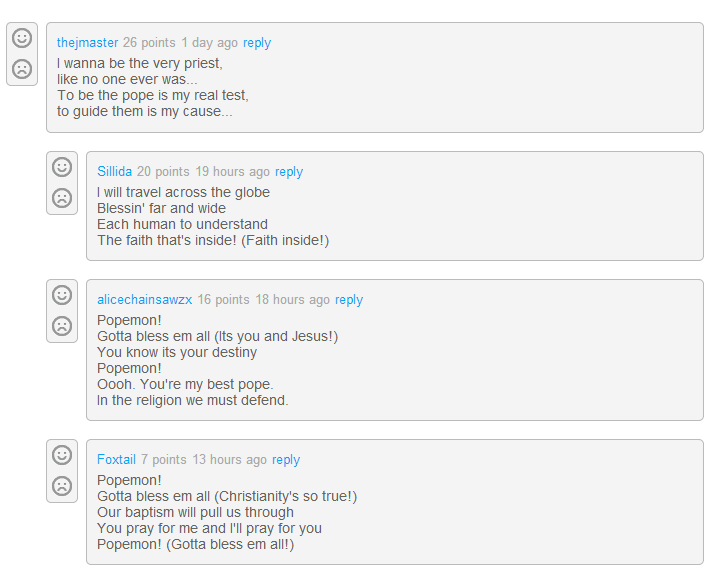Screen dimensions: 711x568
Task: Reply to thejmaster's comment
Action: click(x=257, y=43)
